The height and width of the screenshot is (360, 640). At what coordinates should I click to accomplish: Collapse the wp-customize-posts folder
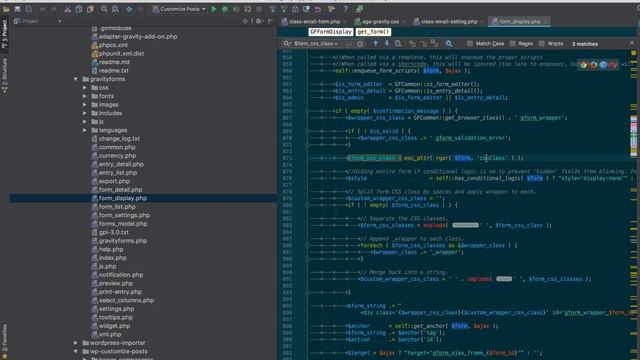tap(76, 351)
